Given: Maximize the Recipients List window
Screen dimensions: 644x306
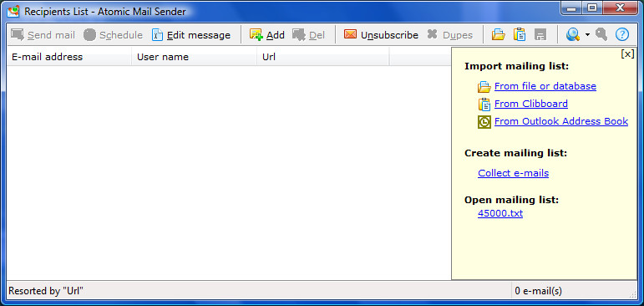Looking at the screenshot, I should pyautogui.click(x=592, y=8).
